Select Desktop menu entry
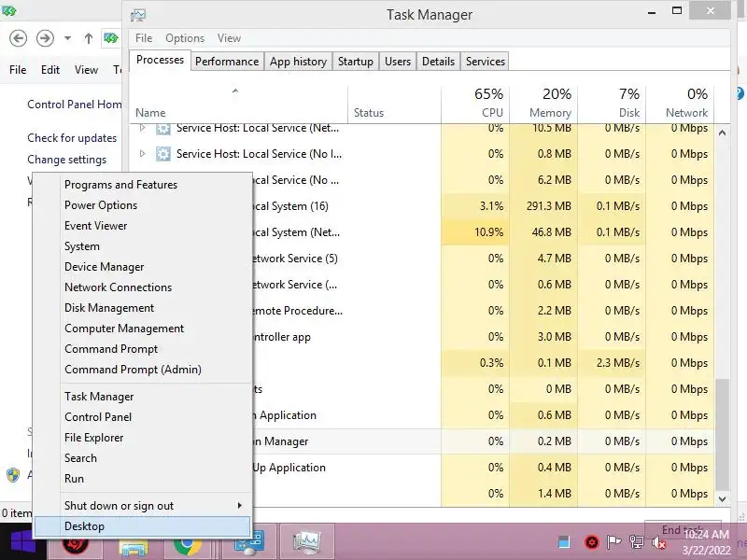This screenshot has height=560, width=747. point(142,526)
